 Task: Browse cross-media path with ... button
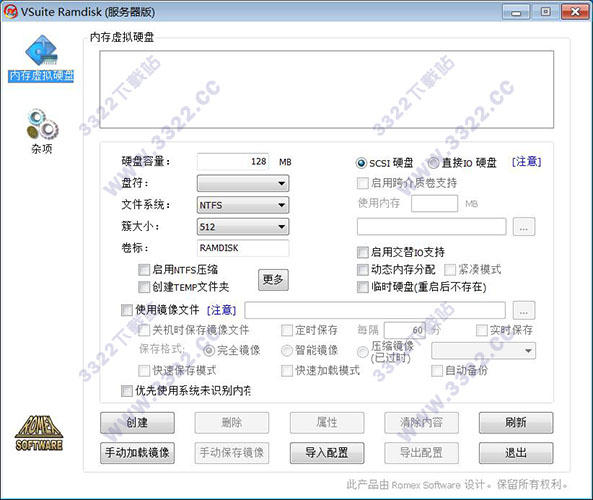click(x=524, y=227)
